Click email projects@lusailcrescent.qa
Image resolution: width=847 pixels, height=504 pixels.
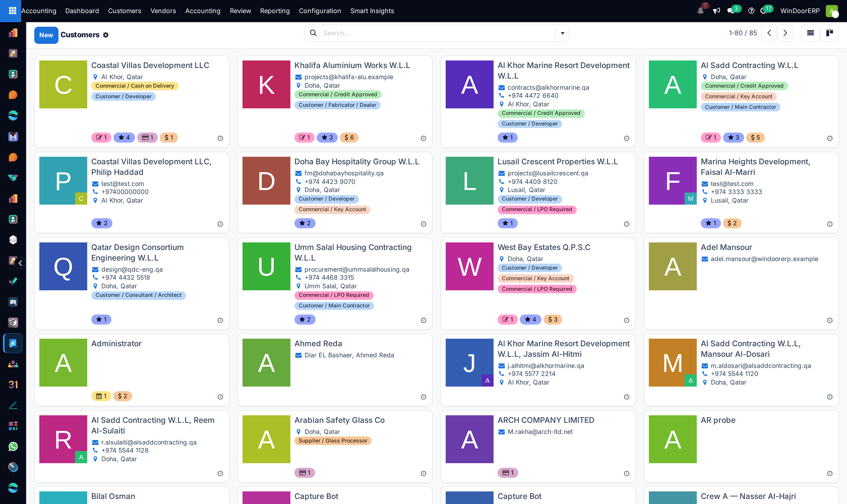pyautogui.click(x=548, y=173)
